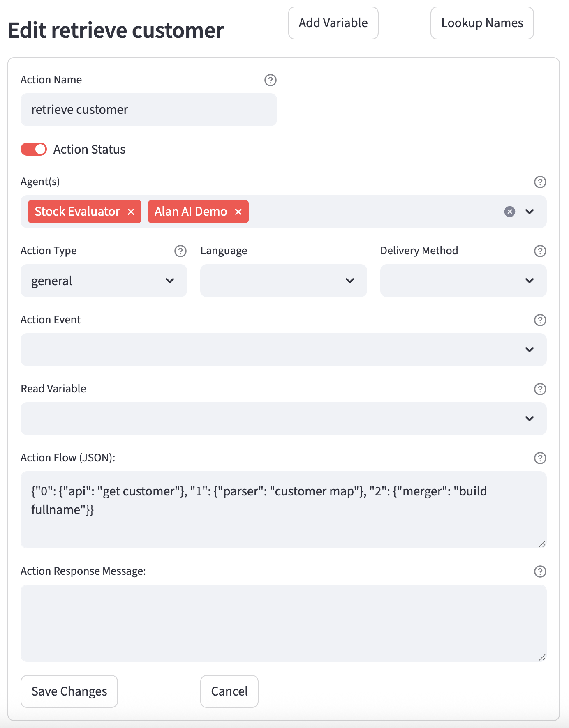
Task: Clear all selected agents
Action: pyautogui.click(x=509, y=212)
